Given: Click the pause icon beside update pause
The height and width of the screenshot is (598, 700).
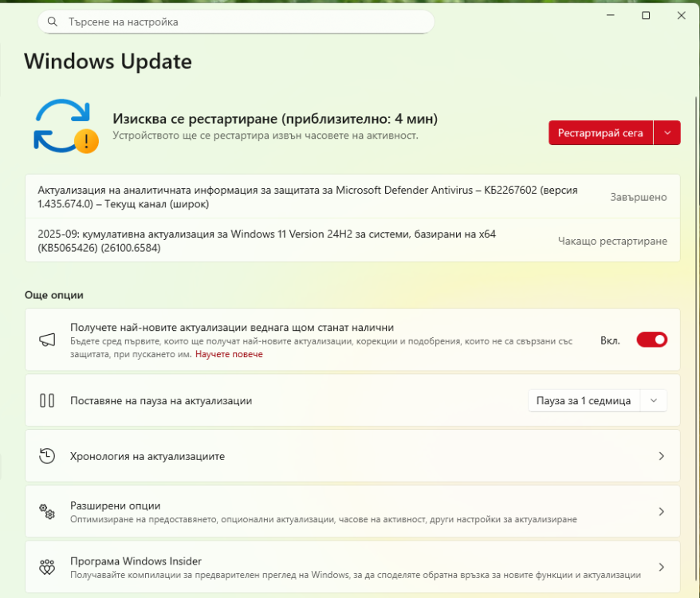Looking at the screenshot, I should 47,400.
